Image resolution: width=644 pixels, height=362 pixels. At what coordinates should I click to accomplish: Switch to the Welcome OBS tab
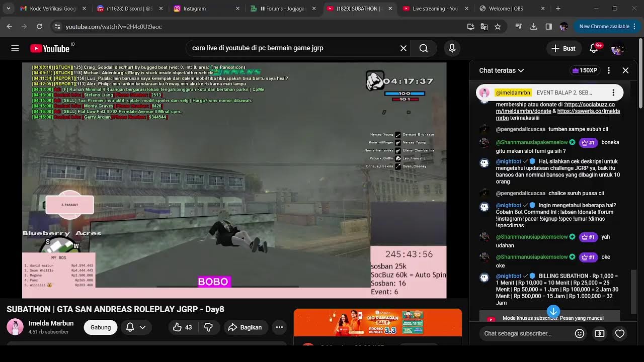[512, 9]
